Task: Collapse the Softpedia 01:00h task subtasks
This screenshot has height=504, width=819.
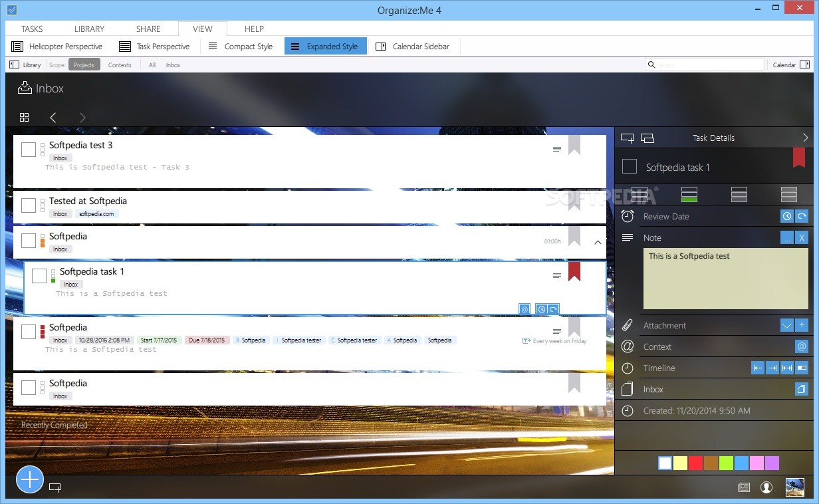Action: [x=597, y=242]
